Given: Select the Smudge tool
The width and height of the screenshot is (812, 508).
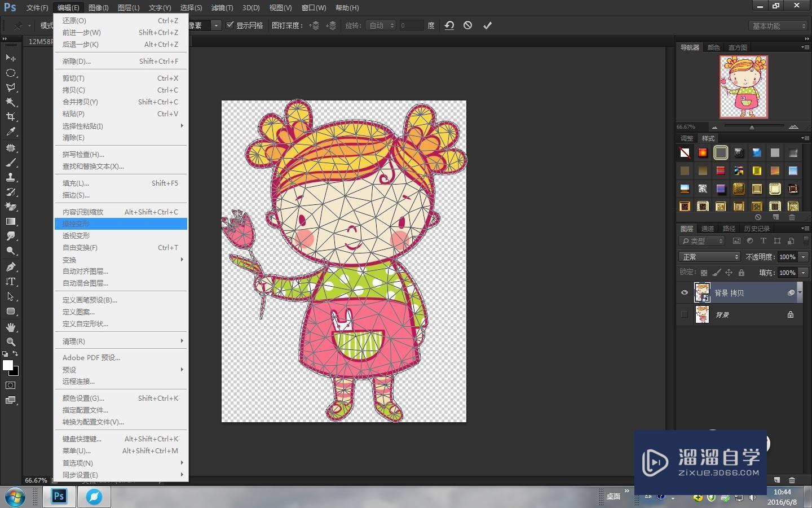Looking at the screenshot, I should (10, 236).
